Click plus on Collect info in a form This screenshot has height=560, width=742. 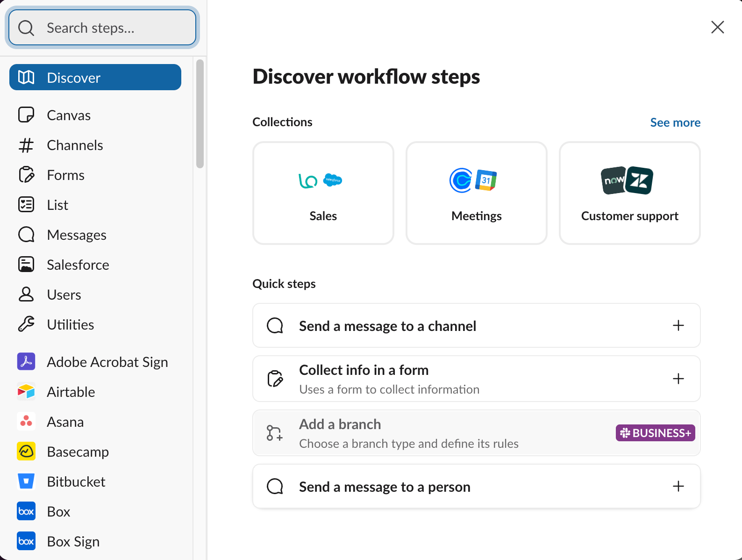(x=678, y=379)
